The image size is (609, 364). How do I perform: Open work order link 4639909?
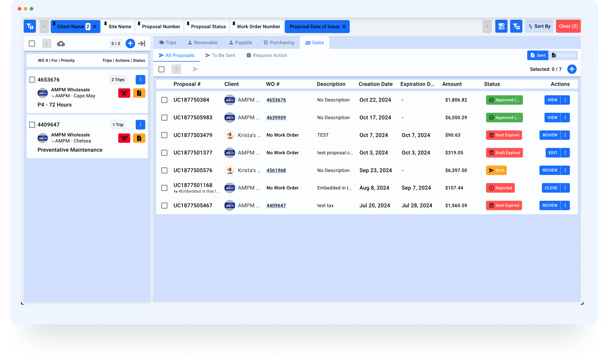(x=276, y=118)
